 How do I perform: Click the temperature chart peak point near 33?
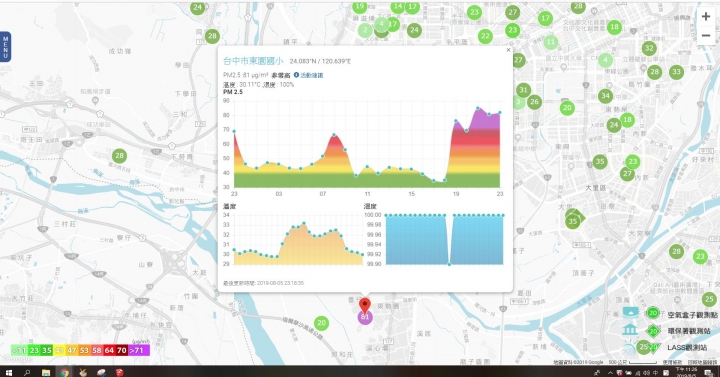click(304, 224)
